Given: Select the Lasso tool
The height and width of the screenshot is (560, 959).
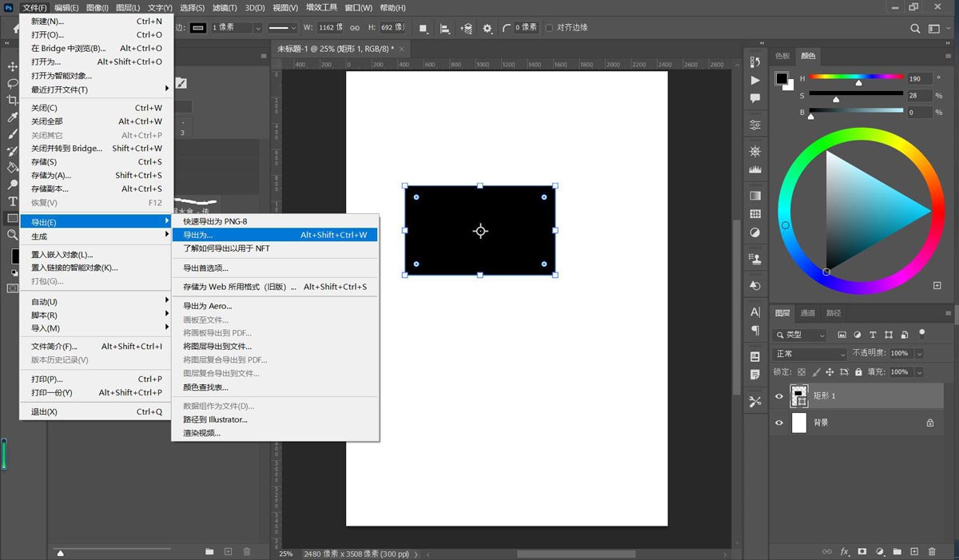Looking at the screenshot, I should (x=12, y=83).
